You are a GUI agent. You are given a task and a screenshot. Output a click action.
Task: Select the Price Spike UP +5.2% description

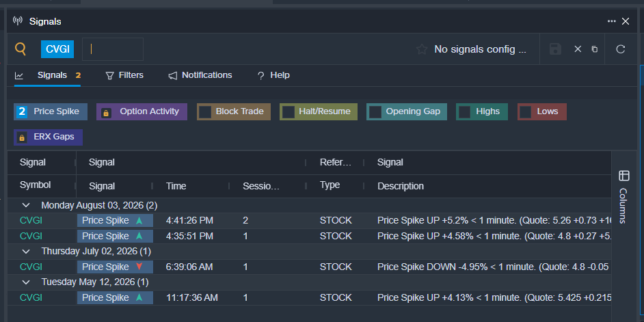tap(494, 221)
